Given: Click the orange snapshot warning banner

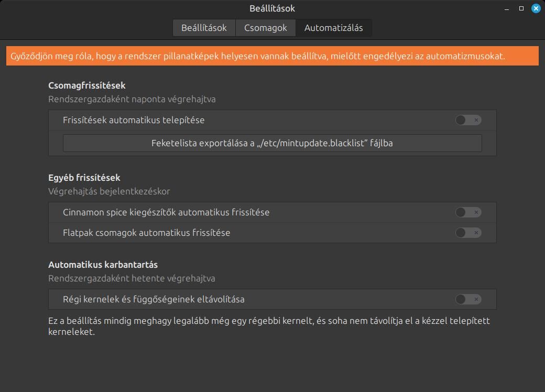Looking at the screenshot, I should coord(272,56).
